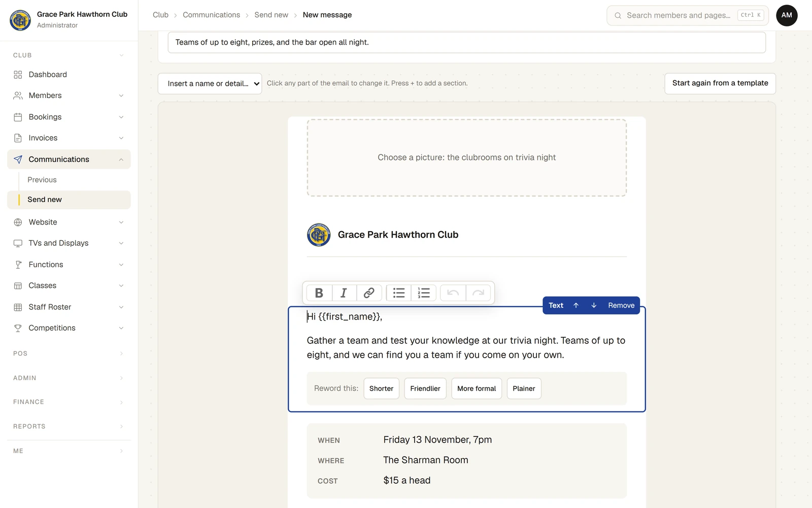The image size is (812, 508).
Task: Expand the Bookings submenu chevron
Action: [121, 117]
